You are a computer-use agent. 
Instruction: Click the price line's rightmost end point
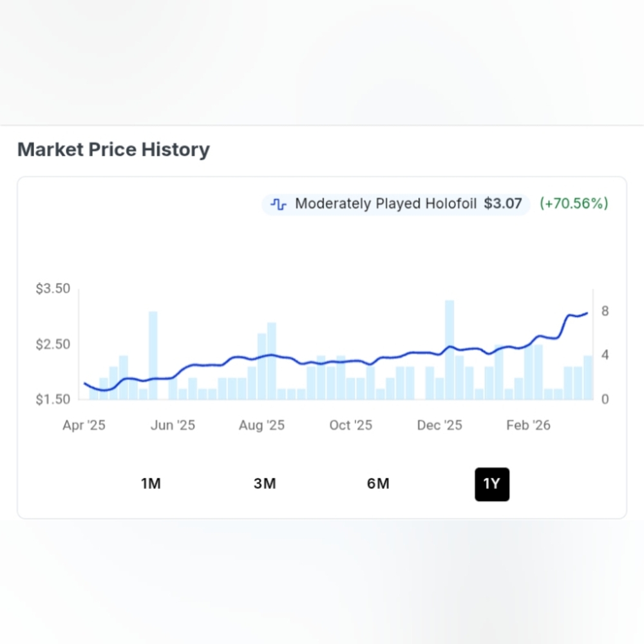pyautogui.click(x=587, y=313)
